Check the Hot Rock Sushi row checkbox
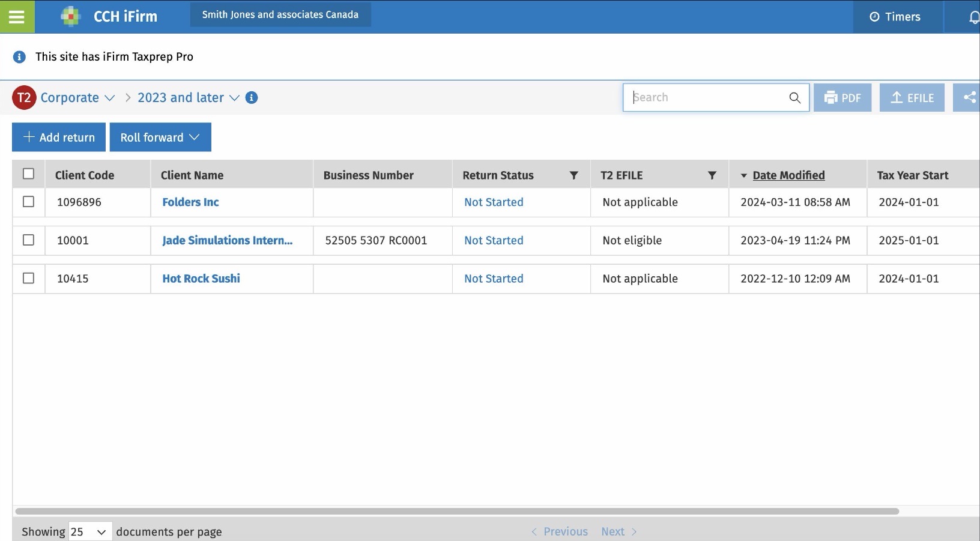 pyautogui.click(x=28, y=278)
